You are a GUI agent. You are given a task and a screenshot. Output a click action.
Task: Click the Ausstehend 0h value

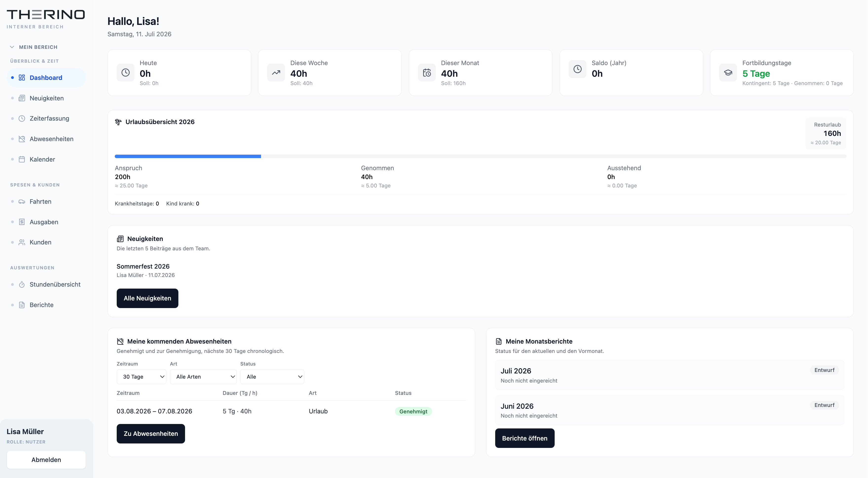(x=611, y=177)
